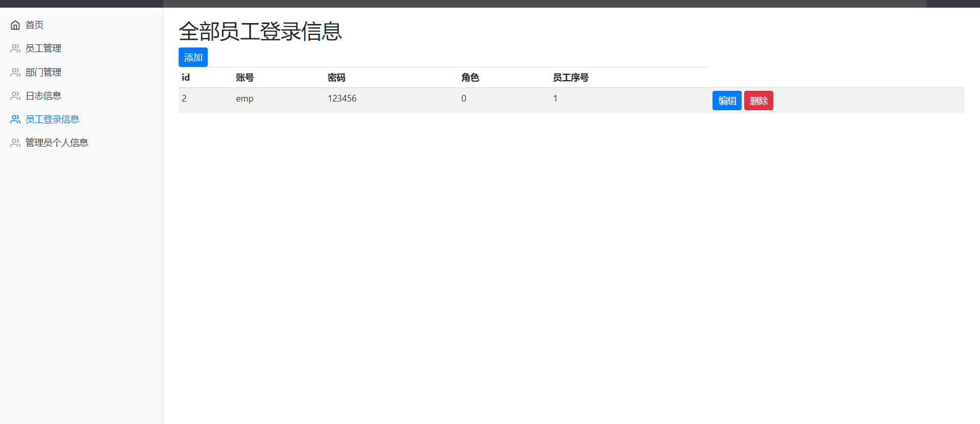Open the 首页 sidebar link
Viewport: 980px width, 424px height.
click(x=34, y=25)
